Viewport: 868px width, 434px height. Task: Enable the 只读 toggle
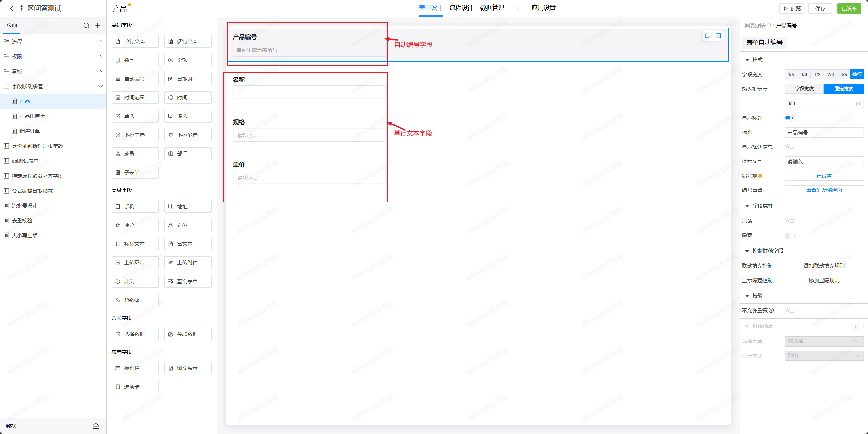tap(790, 221)
